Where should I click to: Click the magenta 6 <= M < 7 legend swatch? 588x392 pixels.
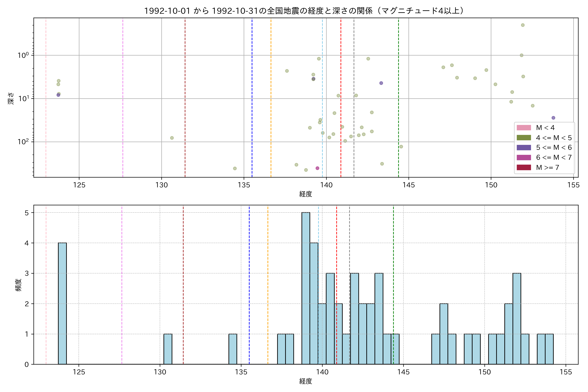click(524, 157)
